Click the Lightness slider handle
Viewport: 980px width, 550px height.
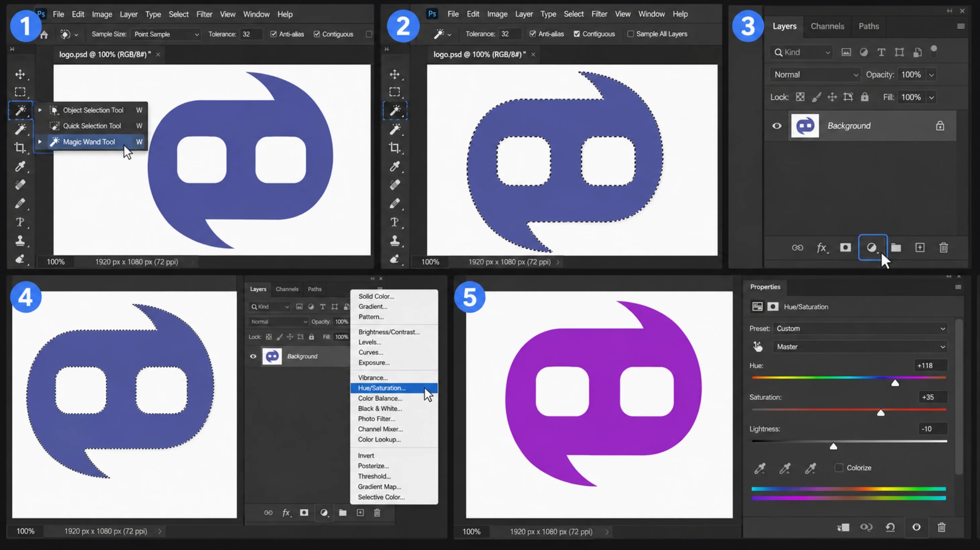click(833, 446)
